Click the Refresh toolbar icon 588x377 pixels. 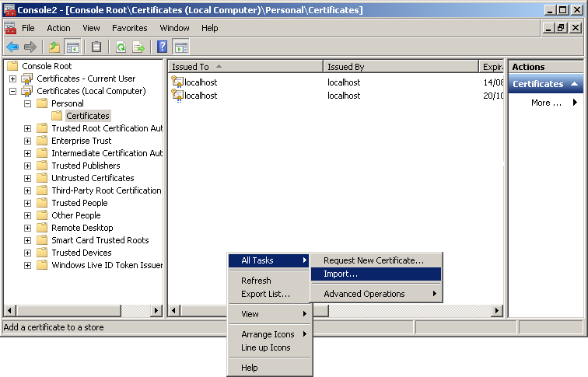(121, 47)
